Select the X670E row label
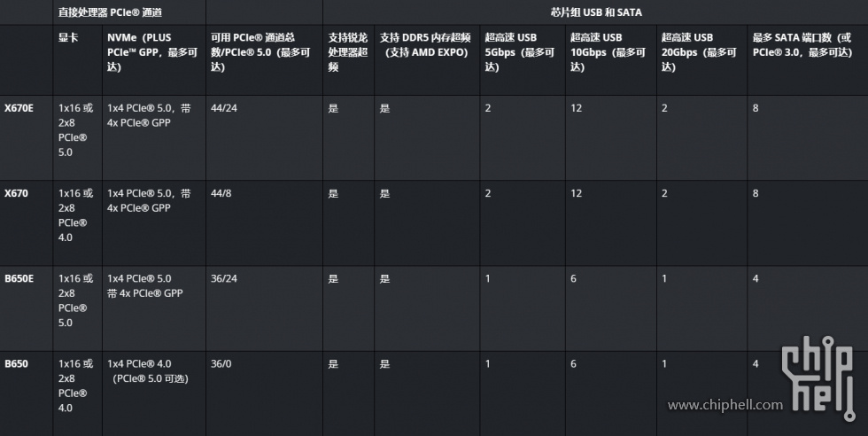Screen dimensions: 868x436 (x=19, y=108)
